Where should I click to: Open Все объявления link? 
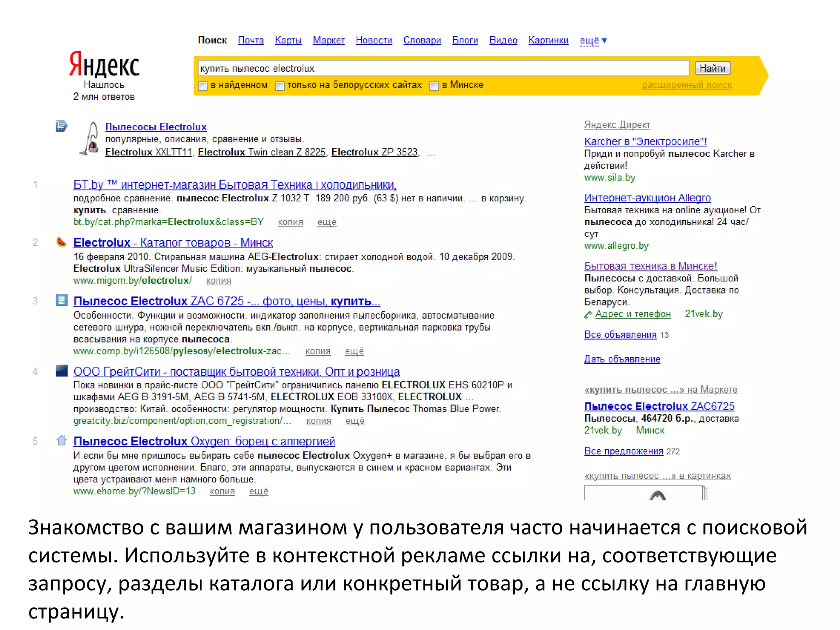click(620, 335)
